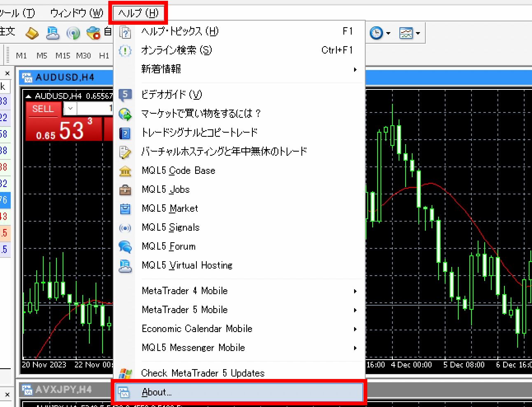This screenshot has width=532, height=407.
Task: Click Check MetaTrader 5 Updates
Action: click(x=203, y=373)
